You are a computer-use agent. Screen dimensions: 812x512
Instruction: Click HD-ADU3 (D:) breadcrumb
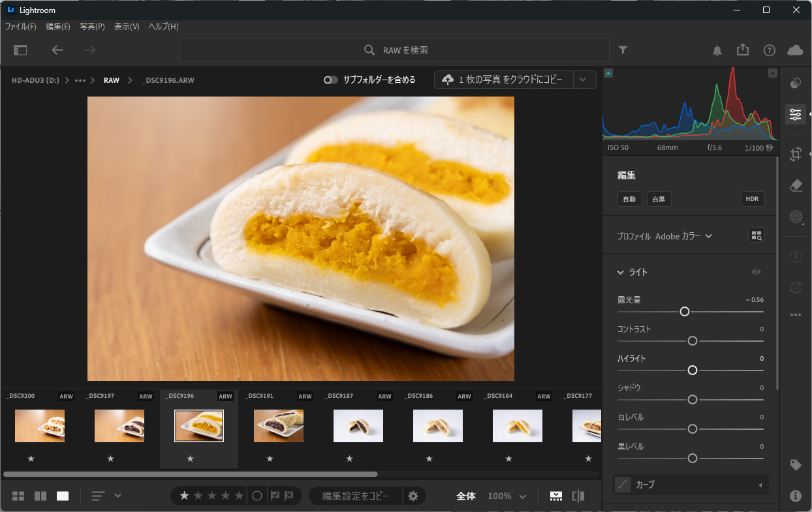35,80
